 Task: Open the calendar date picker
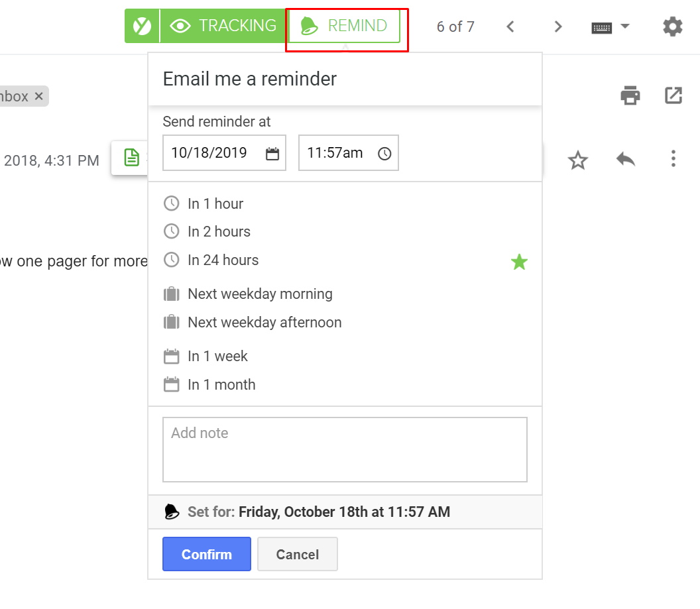272,154
